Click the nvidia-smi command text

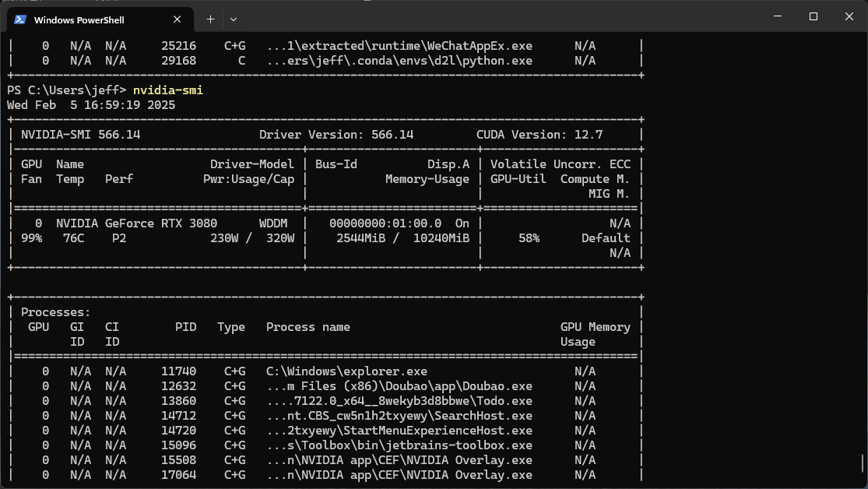(x=167, y=90)
